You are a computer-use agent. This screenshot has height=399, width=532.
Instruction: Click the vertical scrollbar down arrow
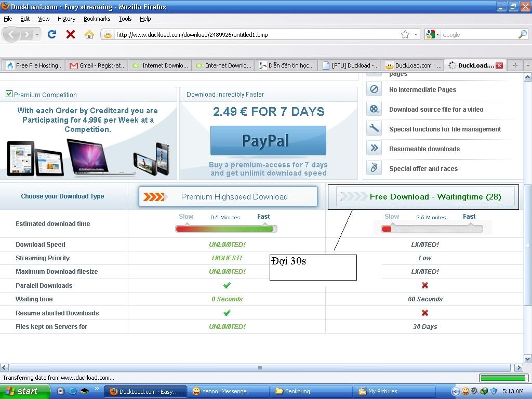click(x=528, y=358)
